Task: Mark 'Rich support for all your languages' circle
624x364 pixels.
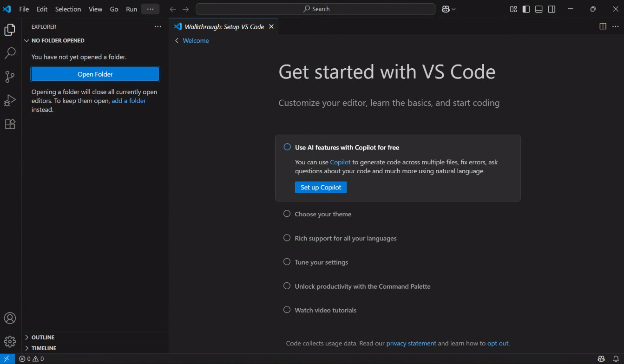Action: pyautogui.click(x=287, y=238)
